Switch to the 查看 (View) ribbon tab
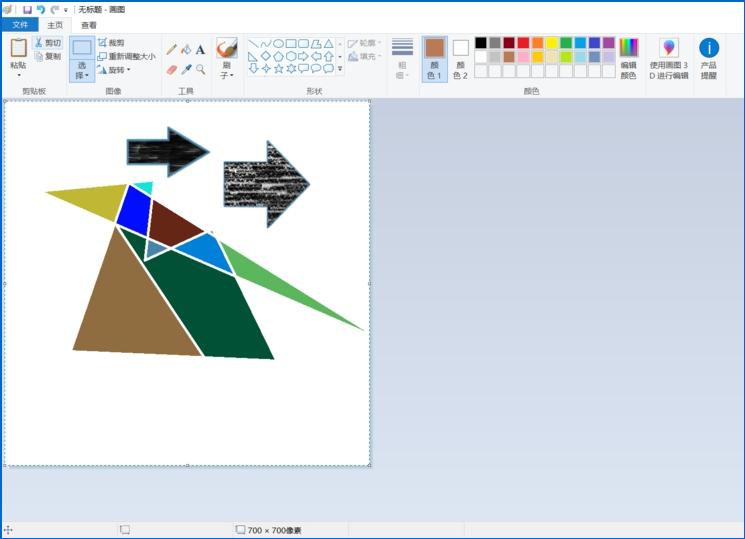Viewport: 745px width, 539px height. tap(89, 25)
